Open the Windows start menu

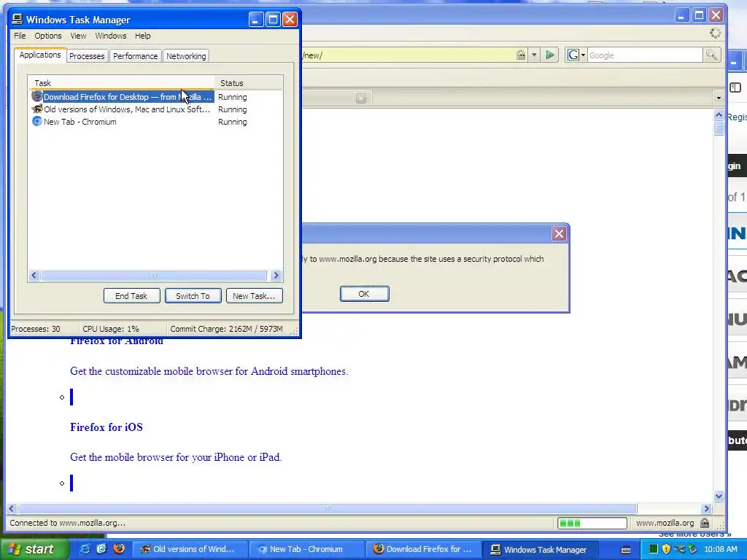coord(33,549)
